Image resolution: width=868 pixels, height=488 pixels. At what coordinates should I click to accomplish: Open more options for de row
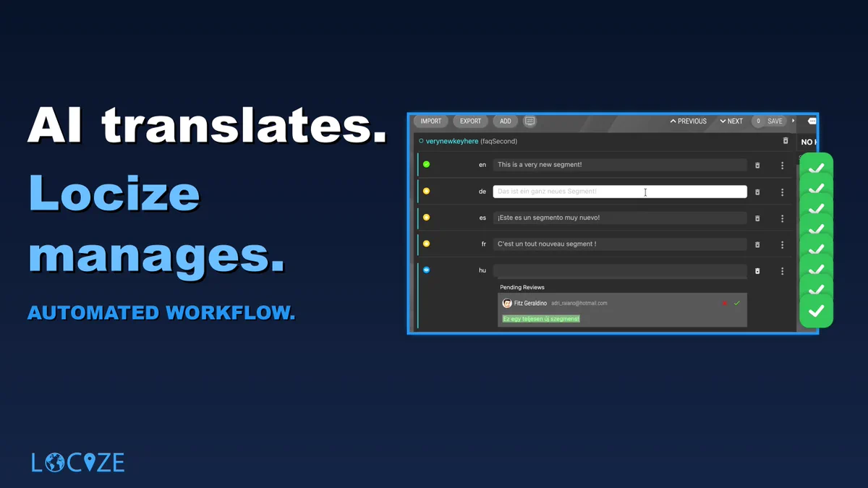tap(782, 192)
